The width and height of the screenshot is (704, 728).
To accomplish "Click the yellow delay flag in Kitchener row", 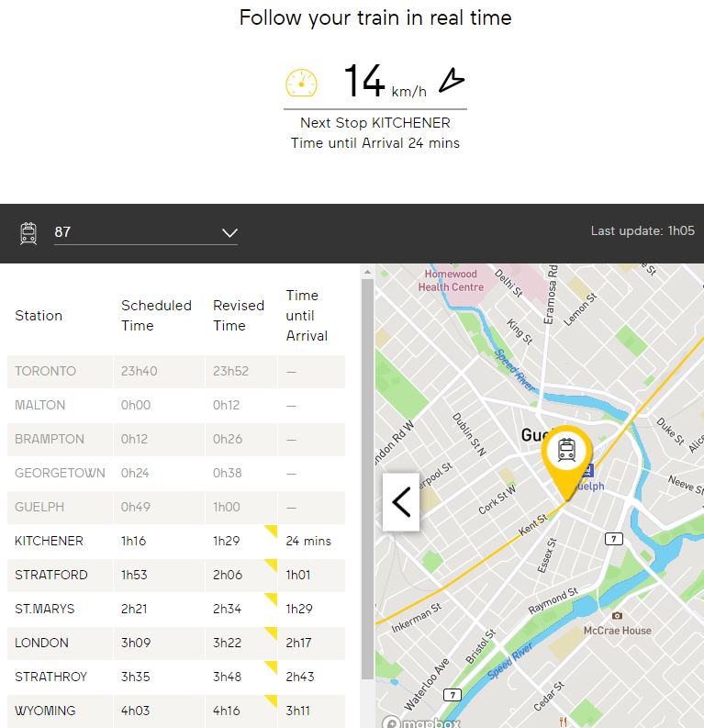I will [x=271, y=532].
